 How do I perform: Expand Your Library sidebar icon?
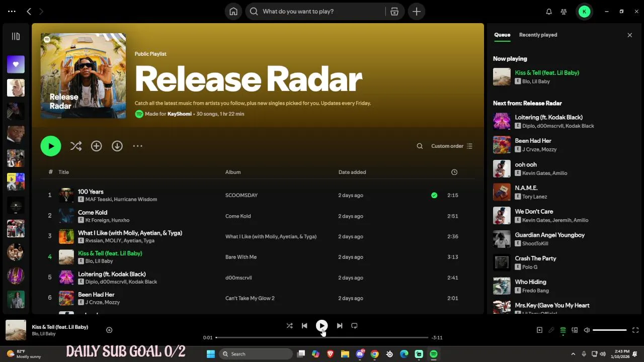(x=16, y=36)
